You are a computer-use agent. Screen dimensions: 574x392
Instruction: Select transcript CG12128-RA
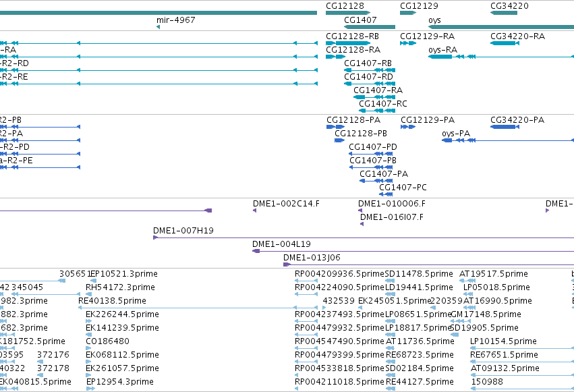coord(353,50)
